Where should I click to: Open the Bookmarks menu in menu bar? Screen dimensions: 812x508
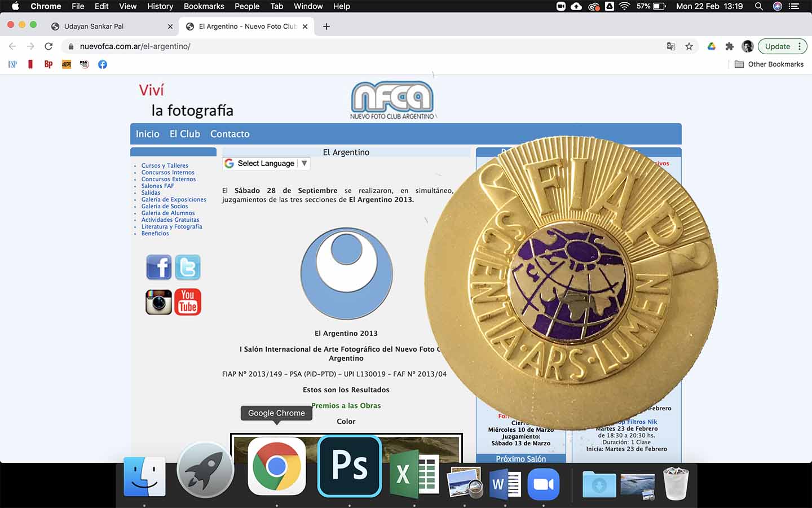tap(204, 6)
